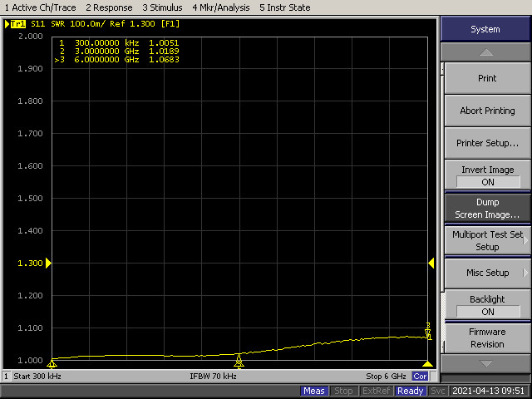Click the Cor correction status indicator
532x399 pixels.
click(x=420, y=377)
